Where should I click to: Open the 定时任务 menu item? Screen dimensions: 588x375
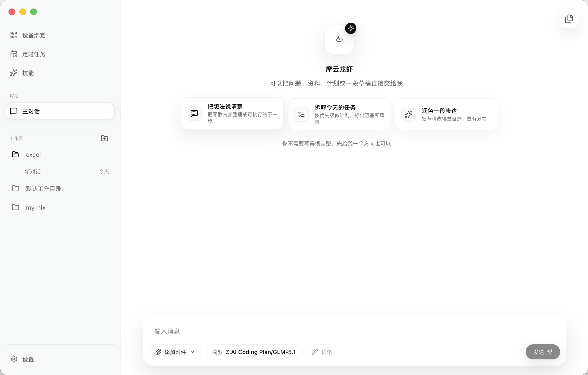click(60, 54)
